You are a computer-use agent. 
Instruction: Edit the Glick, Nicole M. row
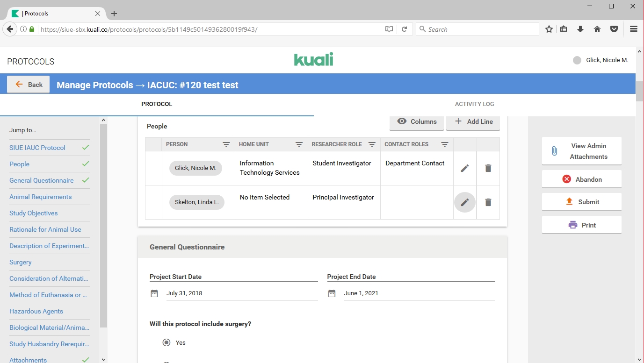coord(464,168)
